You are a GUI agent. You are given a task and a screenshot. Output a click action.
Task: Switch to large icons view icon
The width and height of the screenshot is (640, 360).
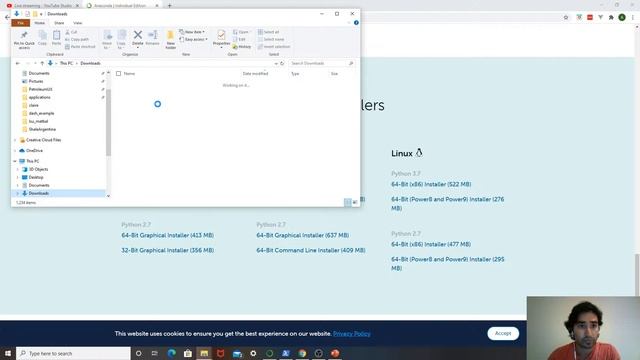[355, 202]
